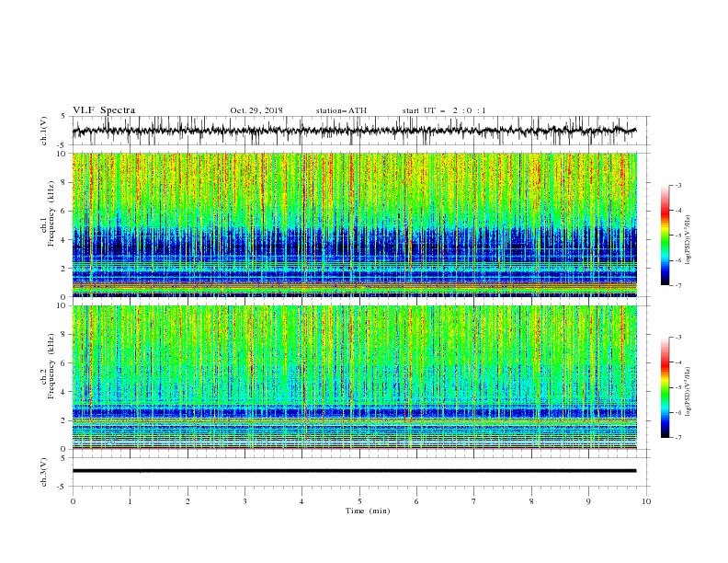Viewport: 728px width, 563px height.
Task: Select the "start UT = 2 :0 :1" text
Action: click(444, 110)
